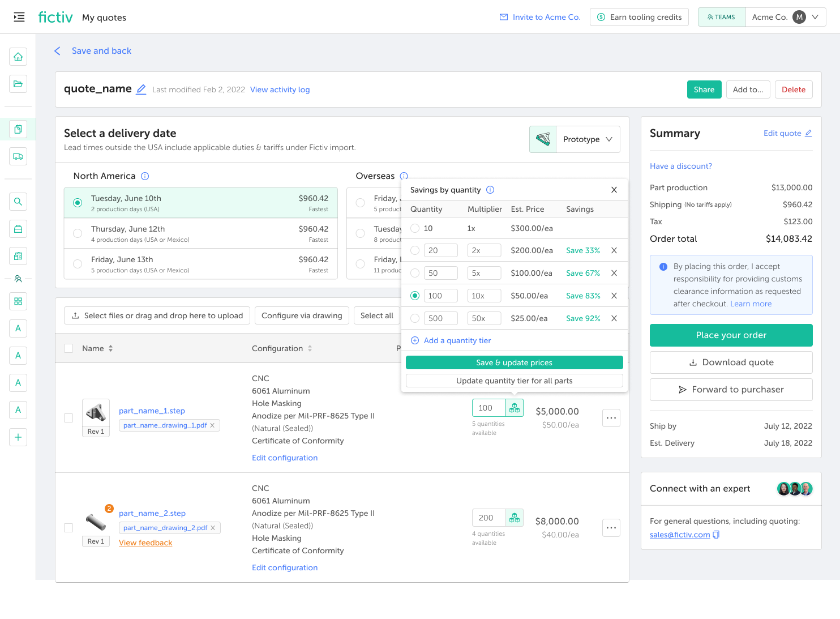Screen dimensions: 840x619
Task: Remove the 100 quantity tier row
Action: [614, 296]
